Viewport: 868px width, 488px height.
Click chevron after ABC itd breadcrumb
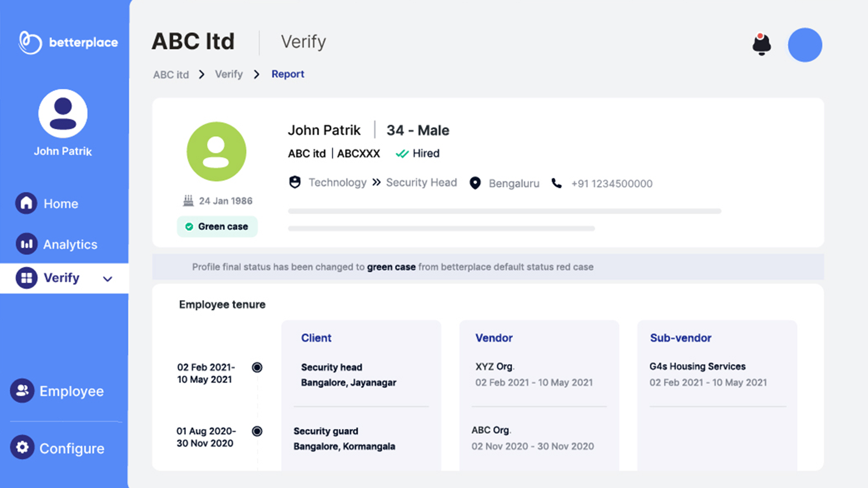click(201, 74)
